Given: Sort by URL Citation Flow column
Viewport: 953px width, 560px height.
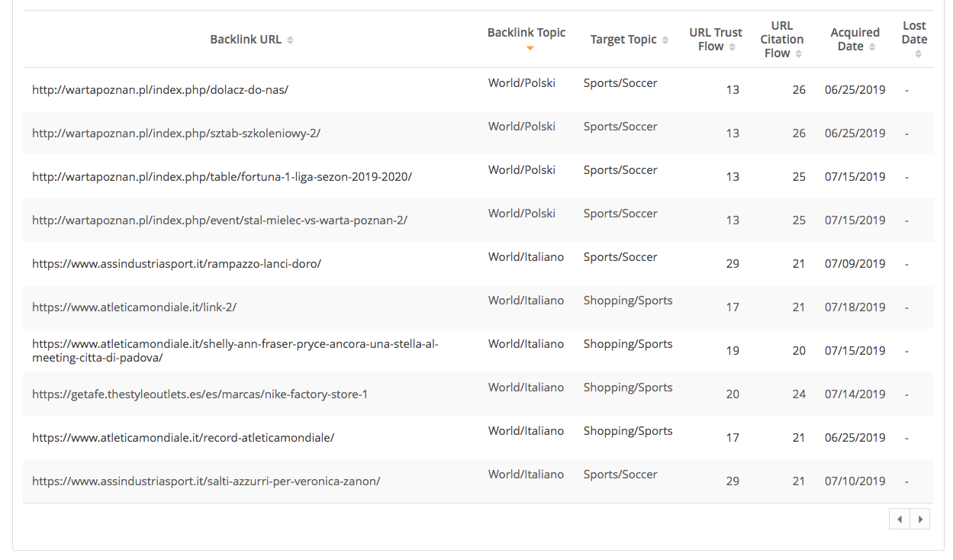Looking at the screenshot, I should pos(798,53).
